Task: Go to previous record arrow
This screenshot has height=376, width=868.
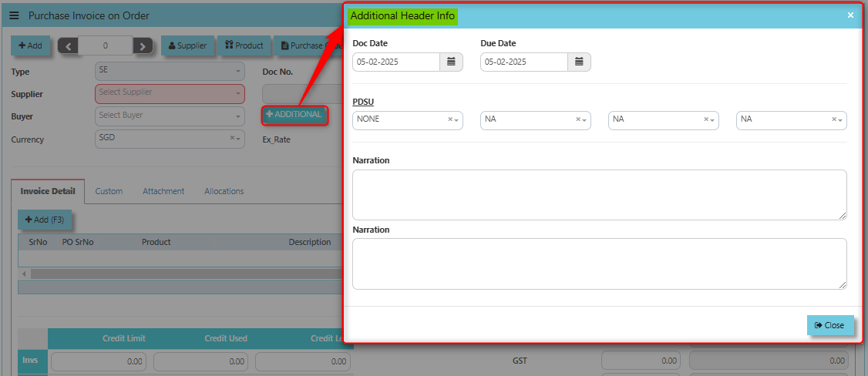Action: point(68,46)
